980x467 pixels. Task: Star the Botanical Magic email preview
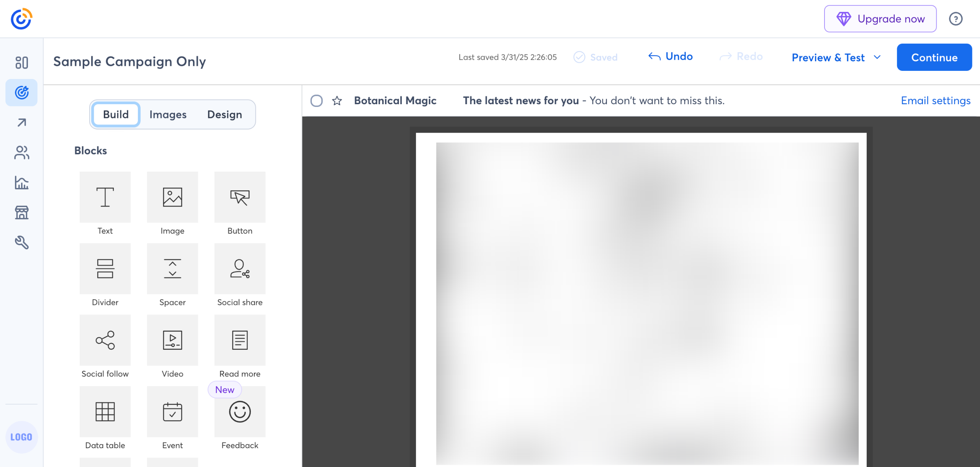337,101
